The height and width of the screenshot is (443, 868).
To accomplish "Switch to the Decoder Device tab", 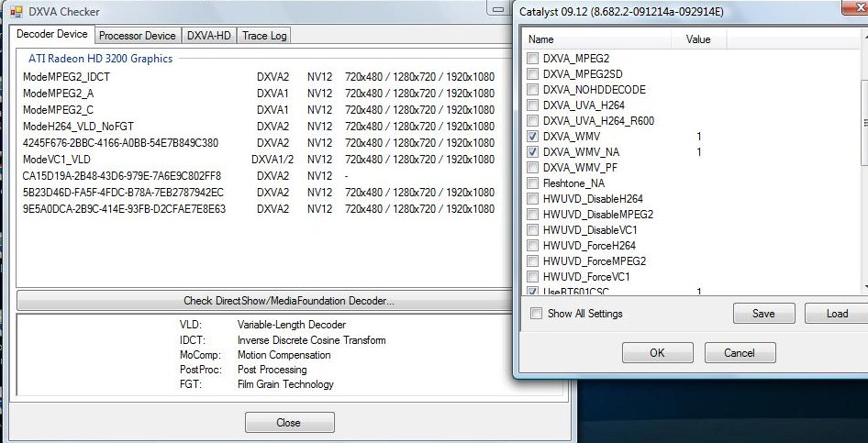I will [52, 34].
